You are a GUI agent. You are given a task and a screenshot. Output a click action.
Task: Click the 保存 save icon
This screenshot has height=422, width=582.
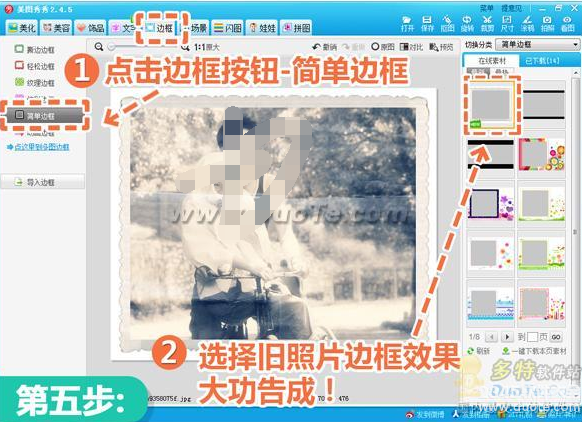pyautogui.click(x=427, y=23)
